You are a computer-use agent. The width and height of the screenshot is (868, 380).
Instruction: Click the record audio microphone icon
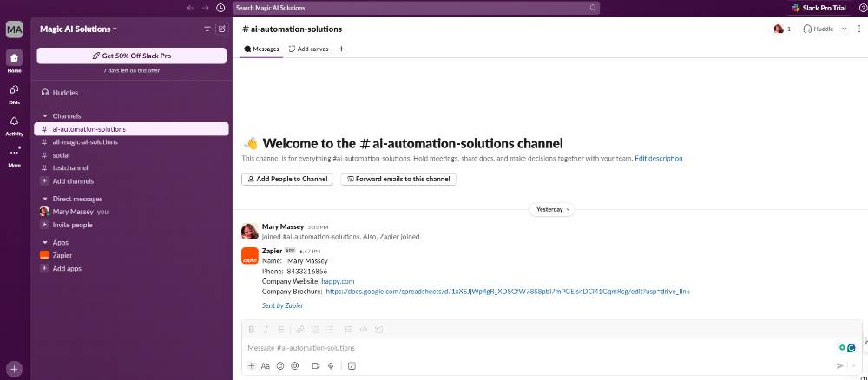pyautogui.click(x=331, y=365)
